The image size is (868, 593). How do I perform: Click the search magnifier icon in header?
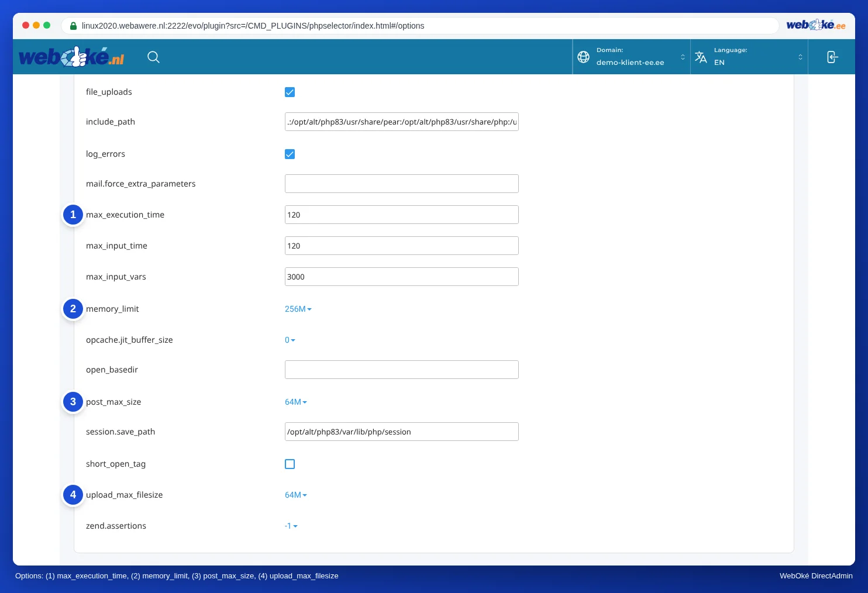tap(153, 57)
